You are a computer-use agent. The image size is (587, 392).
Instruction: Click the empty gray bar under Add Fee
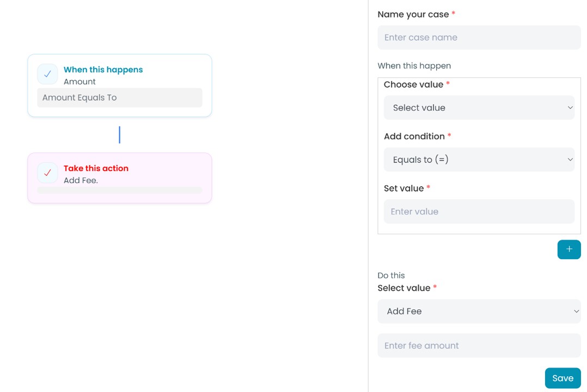pyautogui.click(x=119, y=190)
